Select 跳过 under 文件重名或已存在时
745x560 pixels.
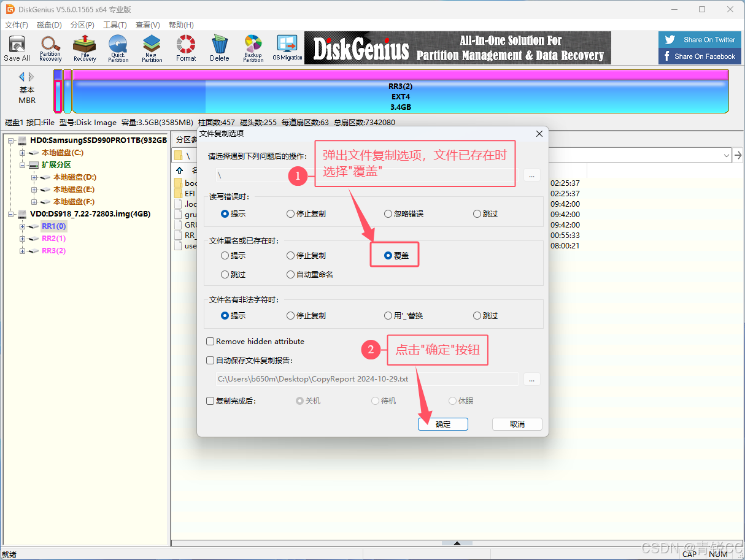[233, 275]
